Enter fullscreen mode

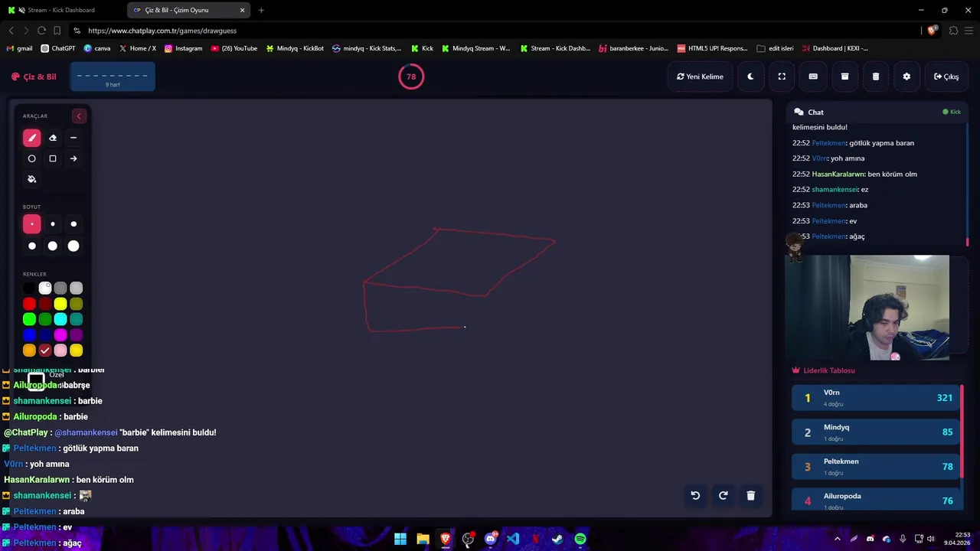tap(782, 77)
